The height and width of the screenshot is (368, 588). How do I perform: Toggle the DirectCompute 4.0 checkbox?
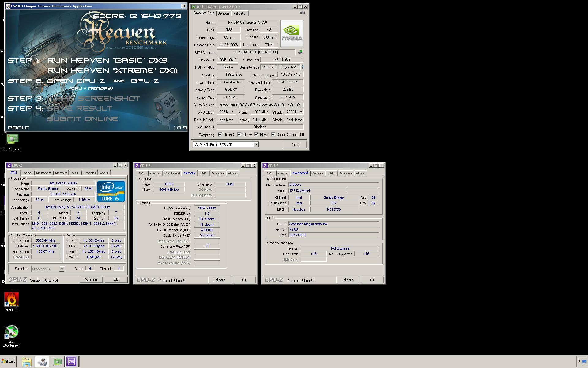[273, 134]
